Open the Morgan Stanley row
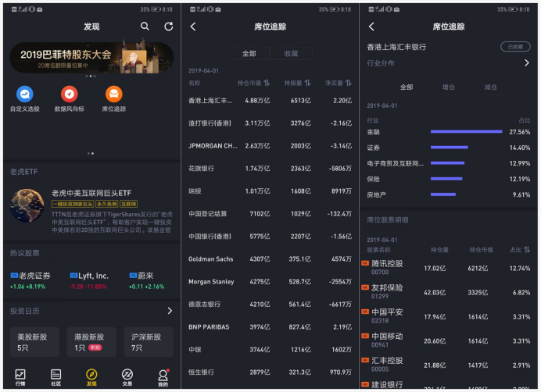 coord(270,282)
